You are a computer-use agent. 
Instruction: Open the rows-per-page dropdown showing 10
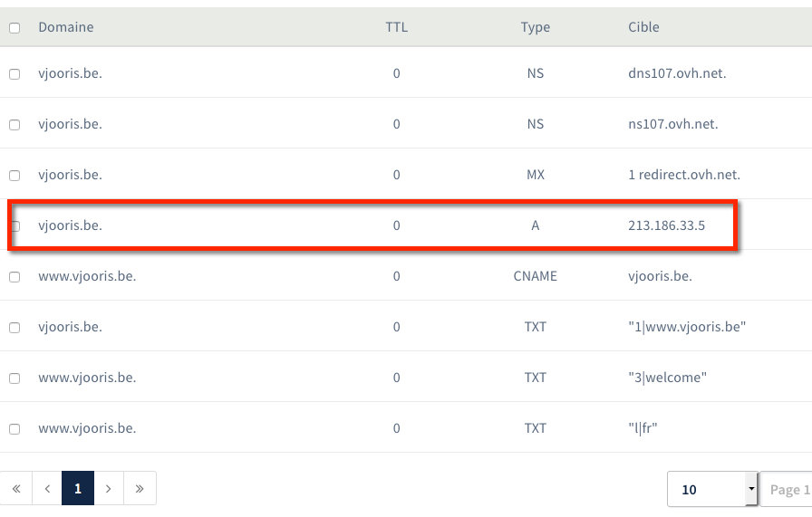click(x=712, y=490)
